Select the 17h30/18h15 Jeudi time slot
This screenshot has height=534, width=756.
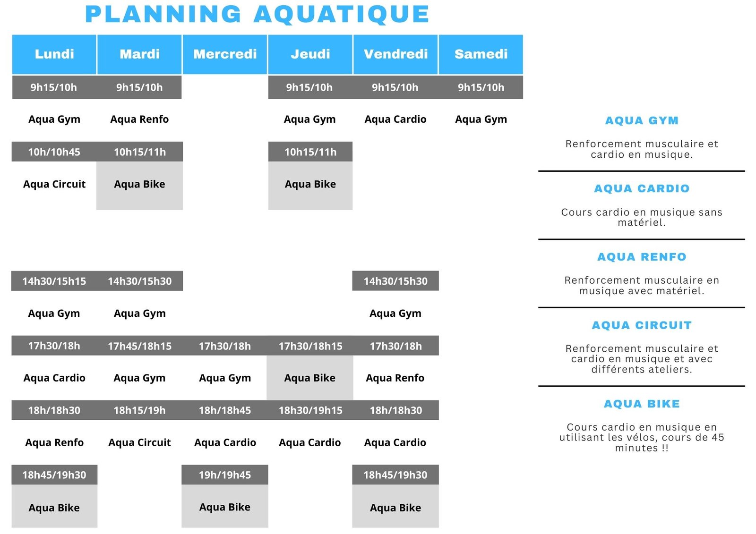(310, 346)
